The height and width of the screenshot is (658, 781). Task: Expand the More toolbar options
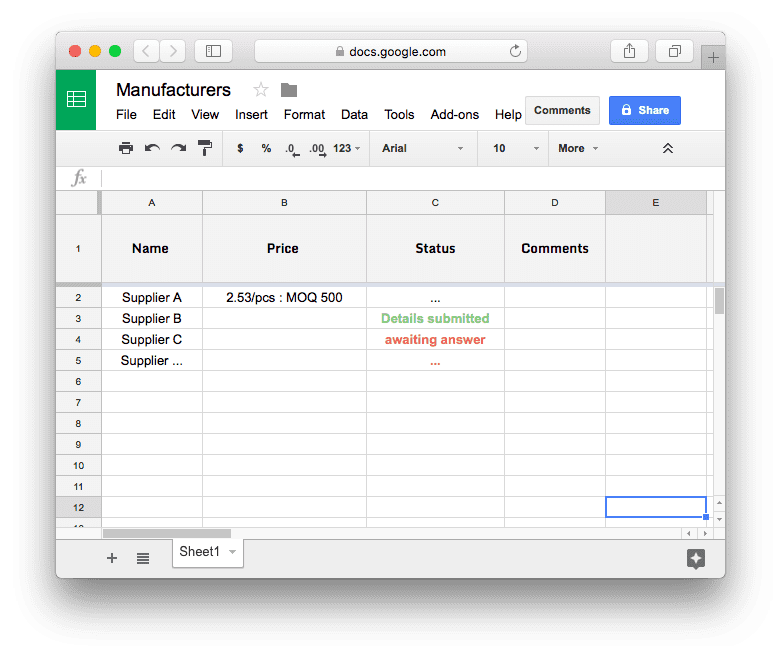pos(578,148)
